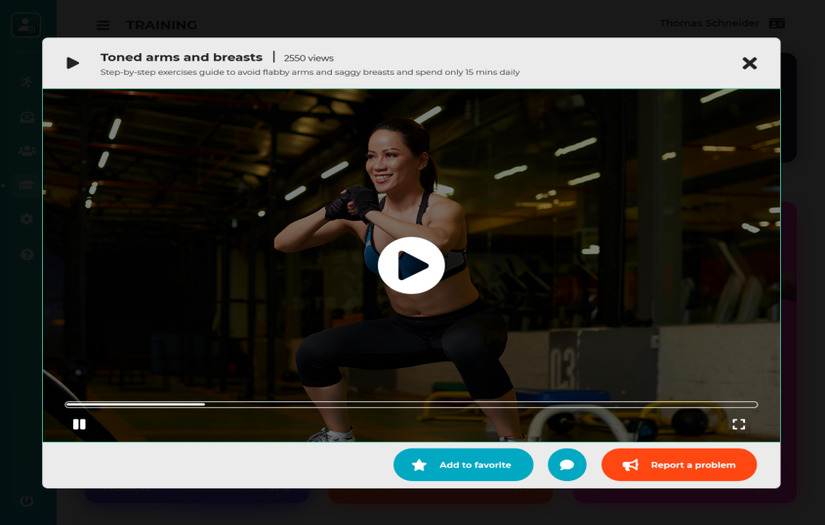Image resolution: width=825 pixels, height=525 pixels.
Task: Close the video dialog with the X
Action: 749,63
